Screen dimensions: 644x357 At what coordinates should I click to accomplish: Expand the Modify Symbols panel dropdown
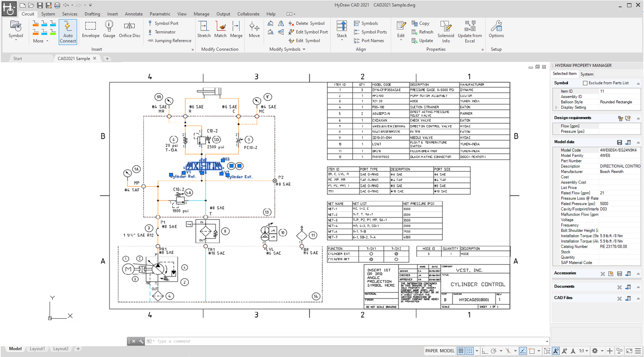coord(304,49)
